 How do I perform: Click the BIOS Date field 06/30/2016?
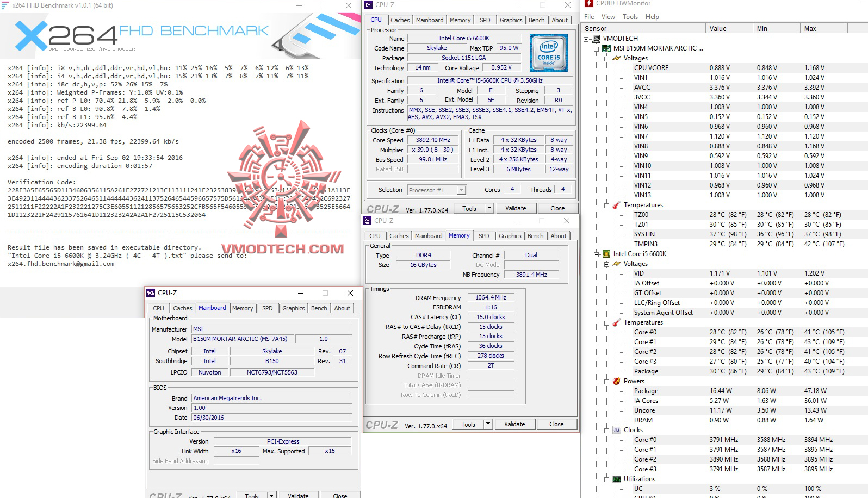[271, 418]
